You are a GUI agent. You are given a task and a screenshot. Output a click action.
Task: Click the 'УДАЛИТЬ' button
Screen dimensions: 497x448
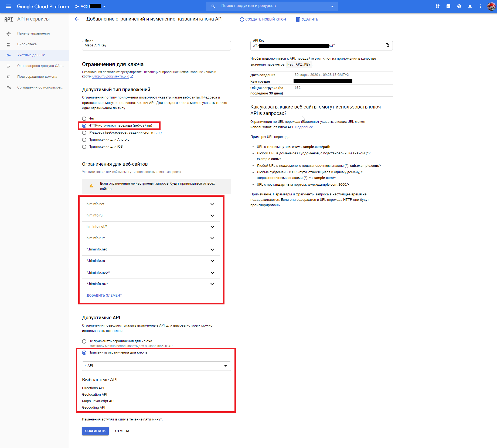coord(307,19)
